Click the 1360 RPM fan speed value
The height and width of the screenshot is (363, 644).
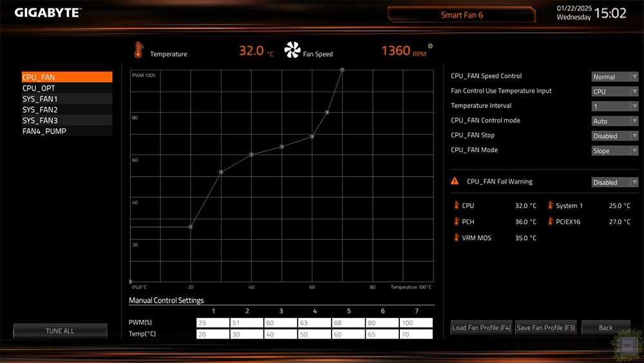point(404,51)
